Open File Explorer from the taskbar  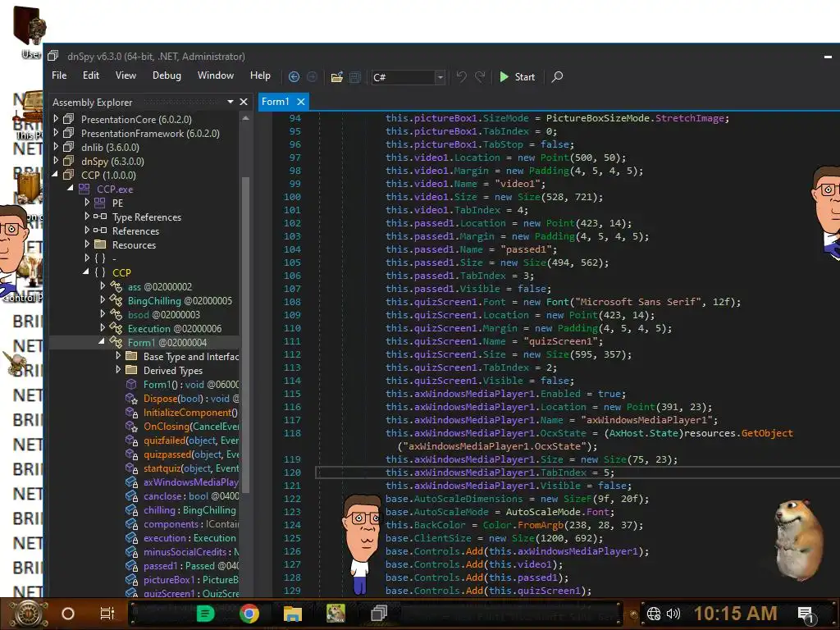[293, 614]
